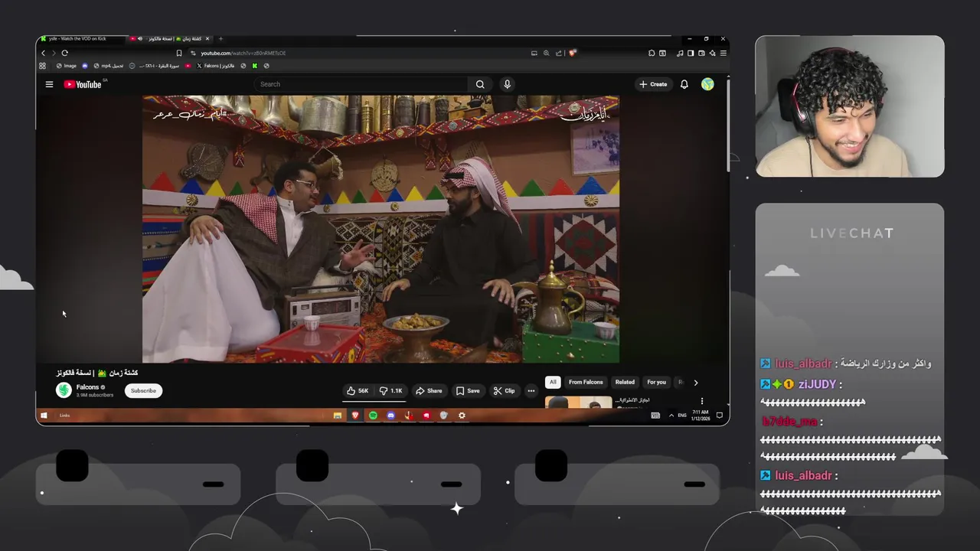The height and width of the screenshot is (551, 980).
Task: Select the From Falcons chip
Action: coord(586,382)
